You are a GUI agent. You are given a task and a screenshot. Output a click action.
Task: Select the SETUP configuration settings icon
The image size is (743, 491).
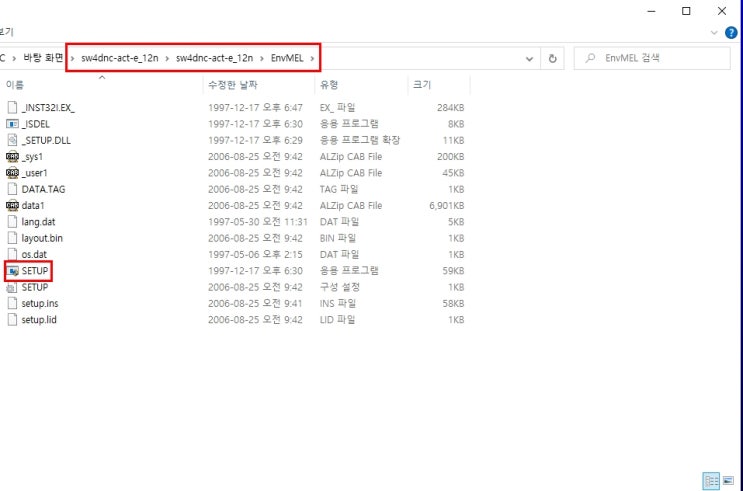tap(12, 287)
